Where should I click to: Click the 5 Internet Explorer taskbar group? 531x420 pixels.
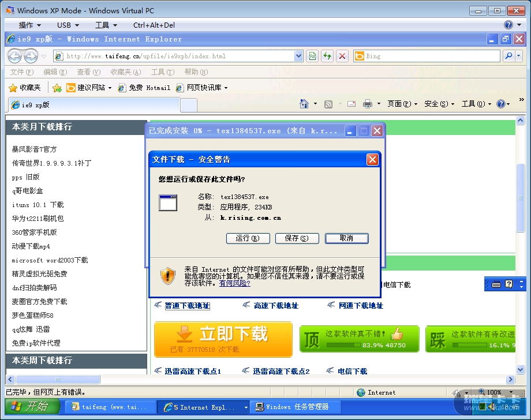tap(204, 407)
